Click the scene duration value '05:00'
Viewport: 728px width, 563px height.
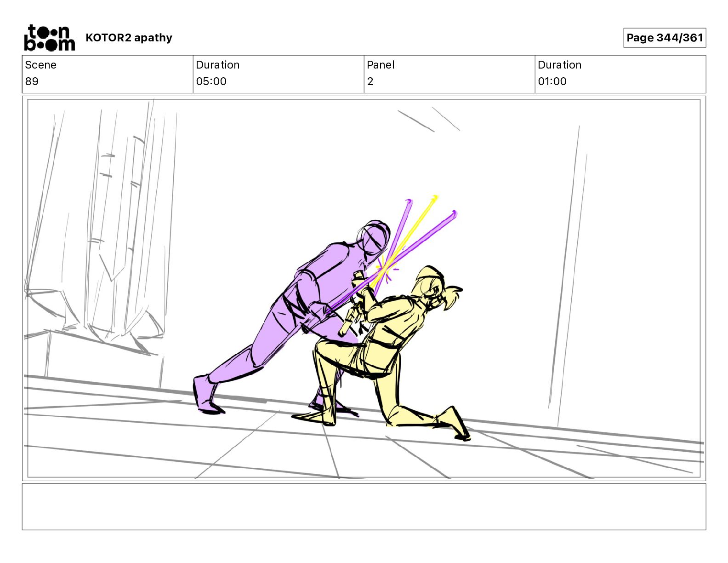(211, 81)
